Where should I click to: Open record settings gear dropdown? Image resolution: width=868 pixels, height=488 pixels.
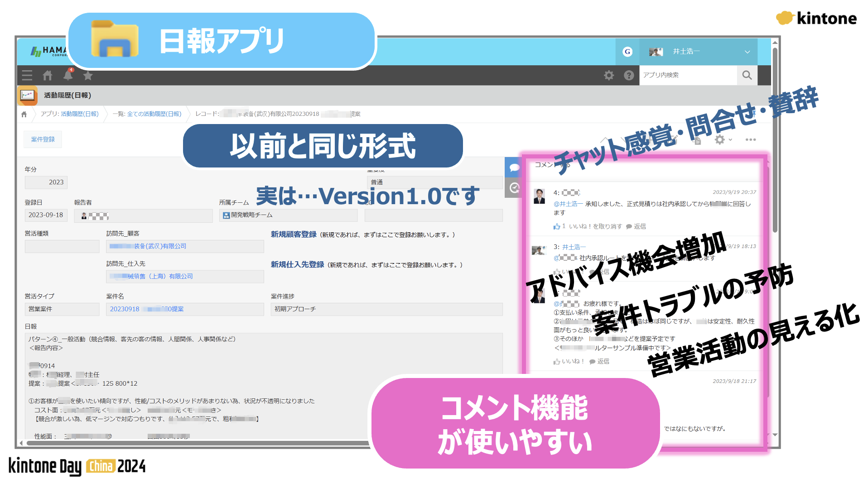[722, 139]
